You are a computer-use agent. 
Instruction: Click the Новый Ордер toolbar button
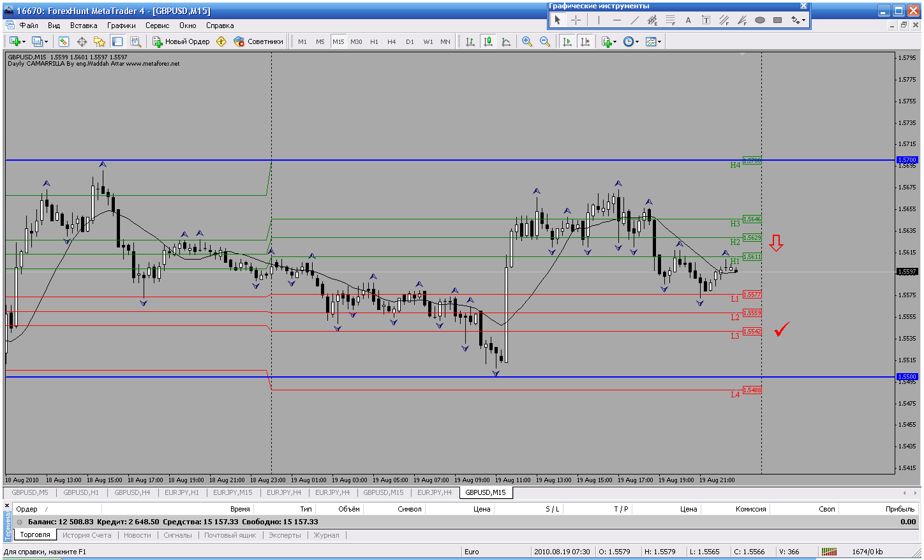click(x=181, y=41)
